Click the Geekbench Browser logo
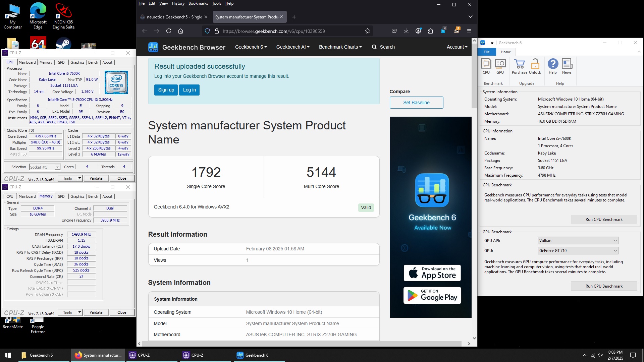 tap(187, 47)
